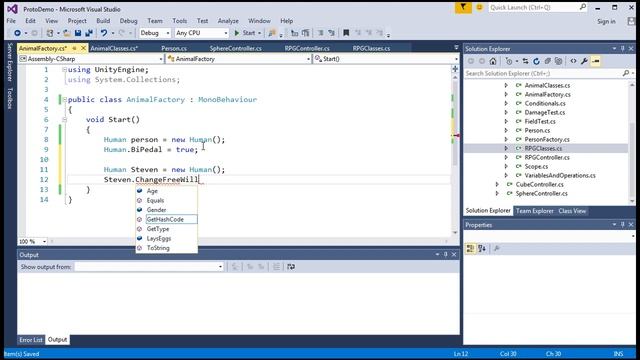
Task: Select VariablesAndOperations.cs in Solution Explorer
Action: pyautogui.click(x=560, y=176)
